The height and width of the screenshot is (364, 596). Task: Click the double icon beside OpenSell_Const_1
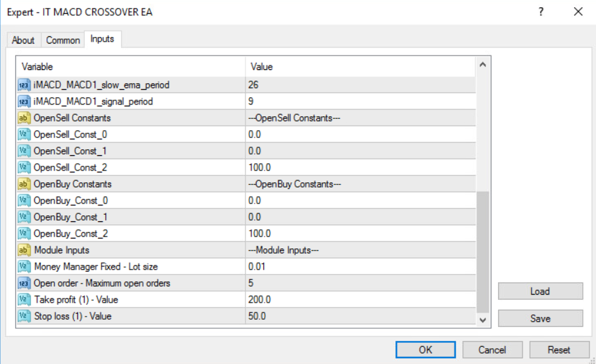[x=24, y=151]
